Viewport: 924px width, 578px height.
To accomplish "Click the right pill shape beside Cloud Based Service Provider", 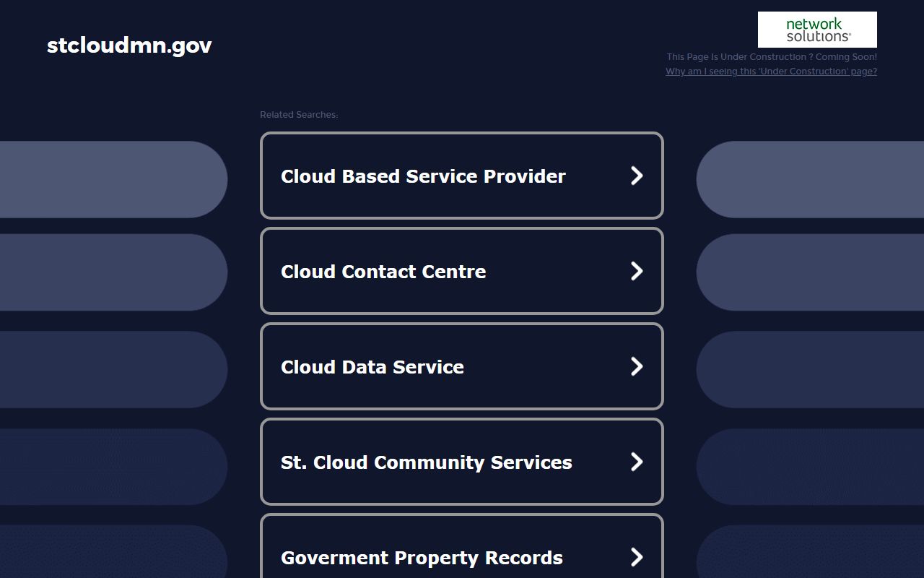I will click(808, 179).
